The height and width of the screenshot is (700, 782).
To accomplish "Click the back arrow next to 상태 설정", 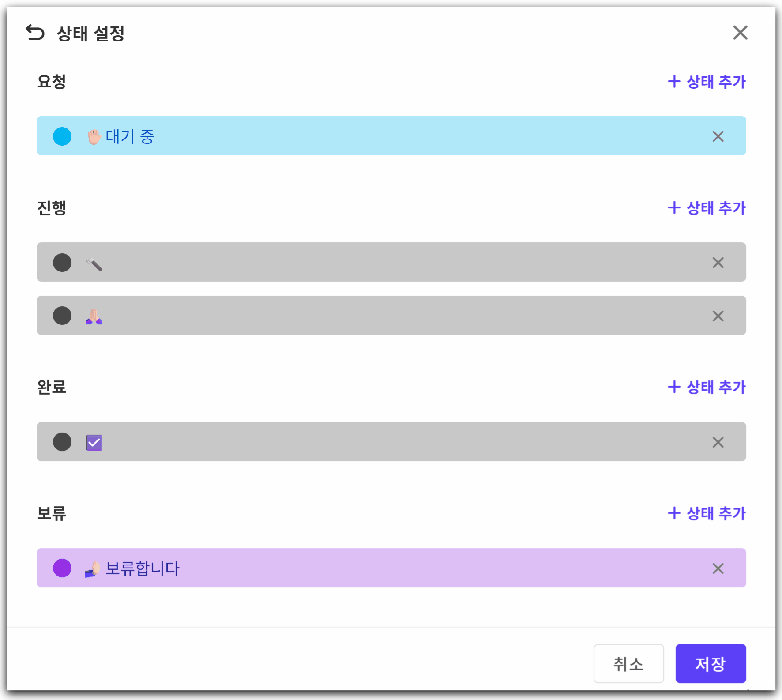I will coord(35,33).
